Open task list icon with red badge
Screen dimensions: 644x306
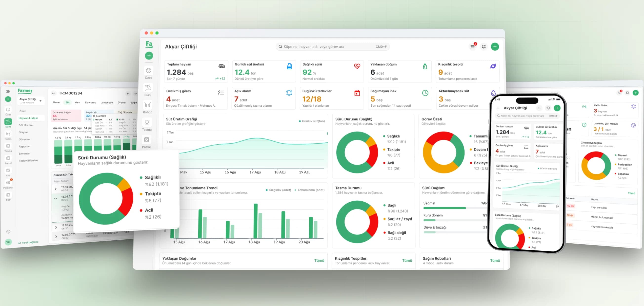pyautogui.click(x=473, y=46)
